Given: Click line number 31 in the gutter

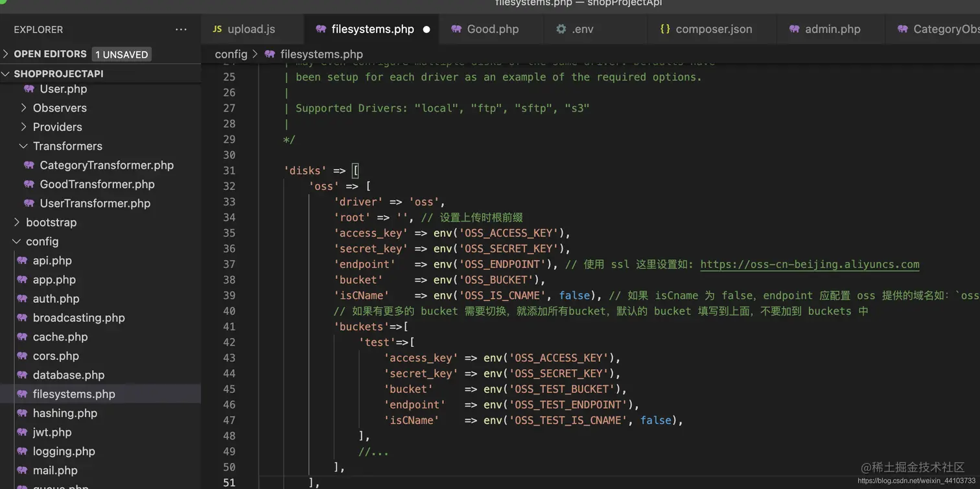Looking at the screenshot, I should point(229,171).
